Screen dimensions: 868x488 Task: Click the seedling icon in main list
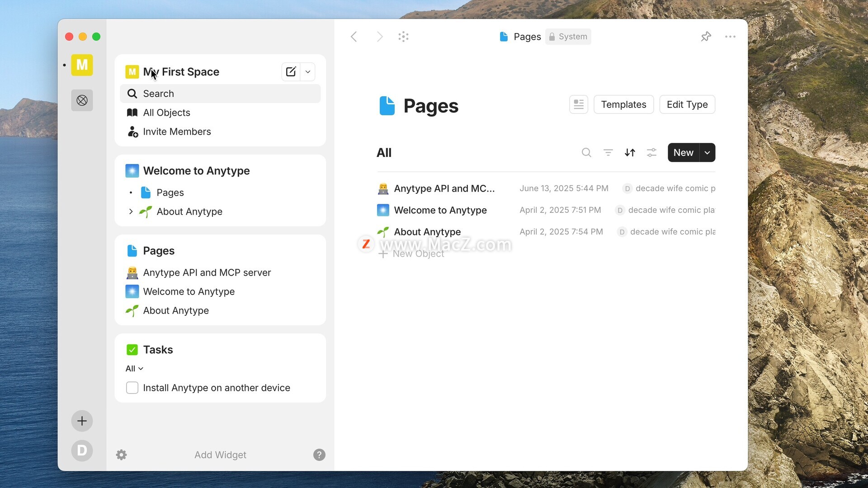383,232
